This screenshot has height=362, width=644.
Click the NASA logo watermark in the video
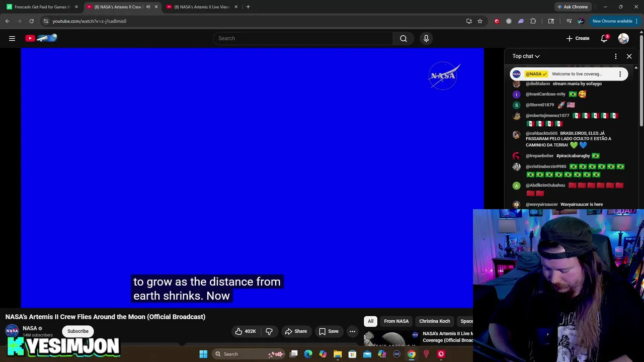[444, 75]
